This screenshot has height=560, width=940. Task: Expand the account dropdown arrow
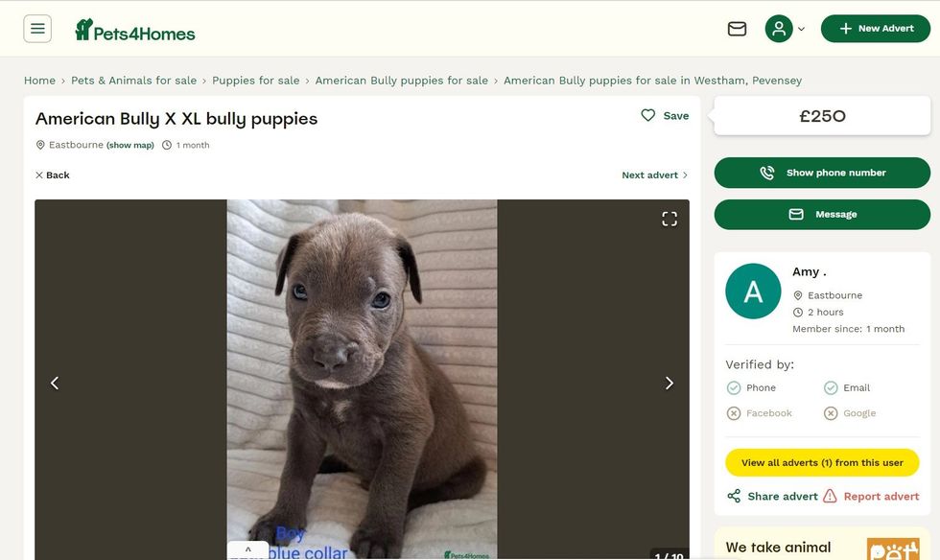click(801, 30)
